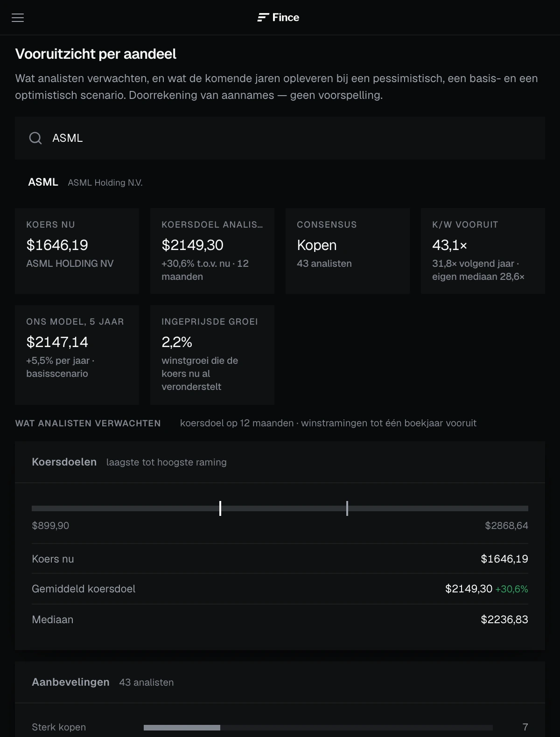Click the average target marker on range bar
Viewport: 560px width, 737px height.
click(347, 508)
